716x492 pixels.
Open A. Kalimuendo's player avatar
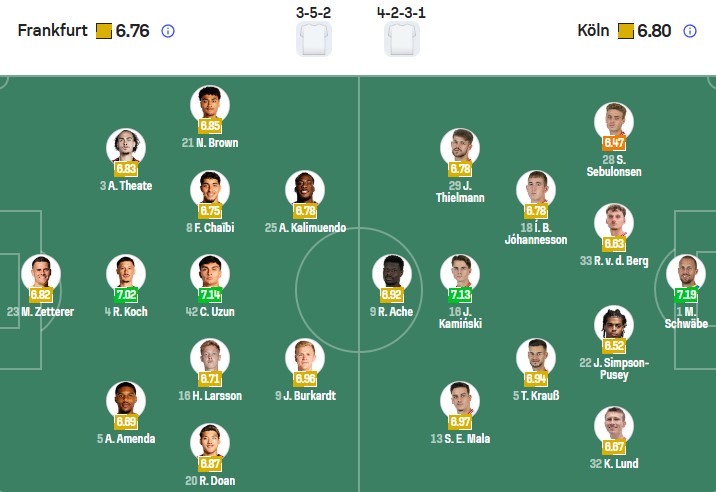click(306, 190)
